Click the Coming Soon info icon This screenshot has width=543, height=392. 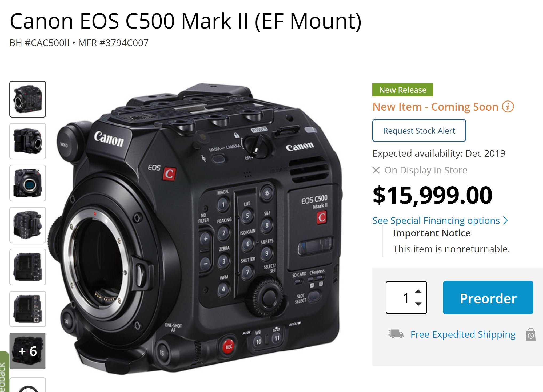(x=508, y=107)
